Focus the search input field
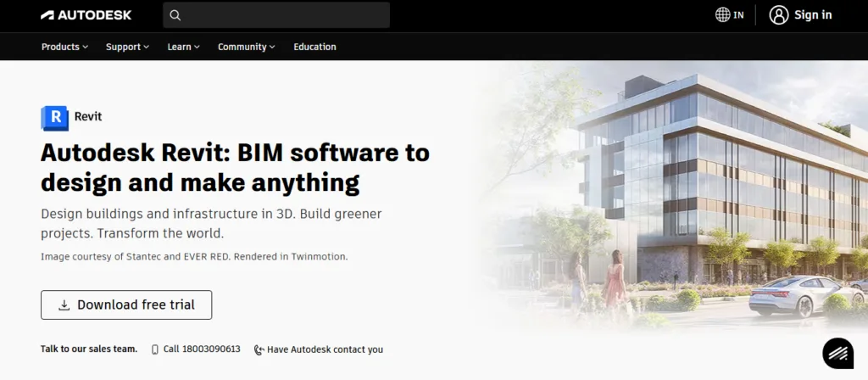Screen dimensions: 868x380 click(276, 15)
